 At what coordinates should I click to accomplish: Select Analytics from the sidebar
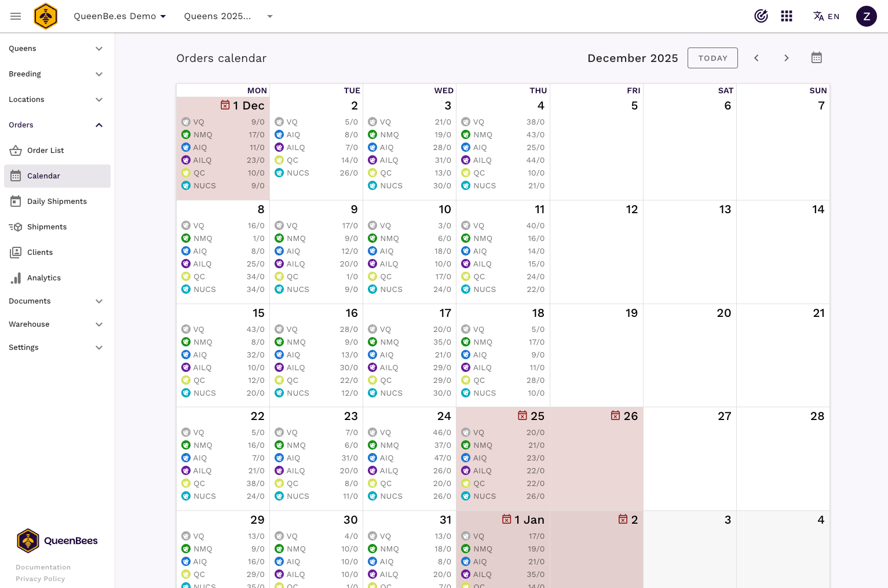[x=44, y=278]
